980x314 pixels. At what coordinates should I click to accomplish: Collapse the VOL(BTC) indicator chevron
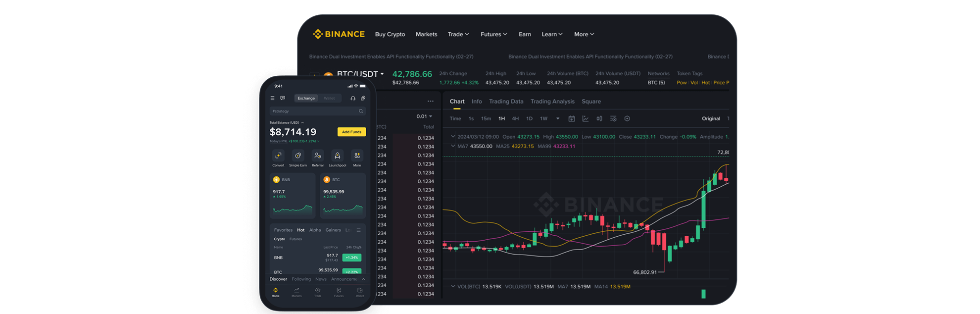(452, 286)
